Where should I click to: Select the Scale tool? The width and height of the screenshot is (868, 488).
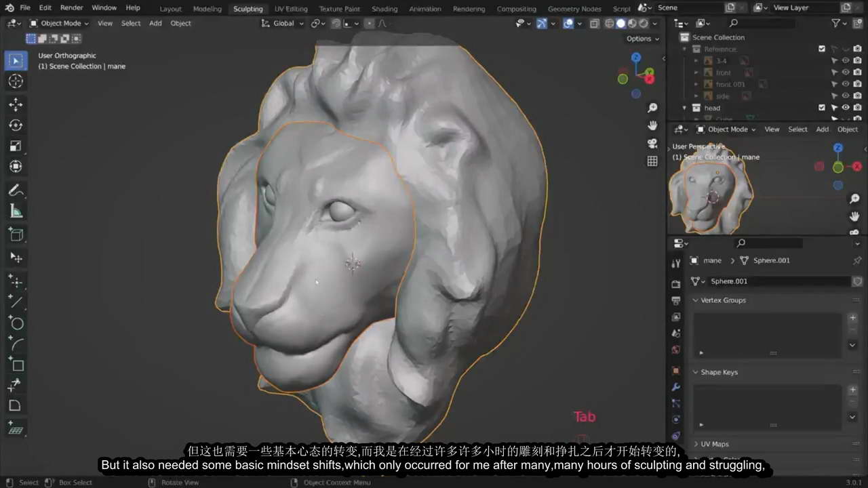pos(15,146)
